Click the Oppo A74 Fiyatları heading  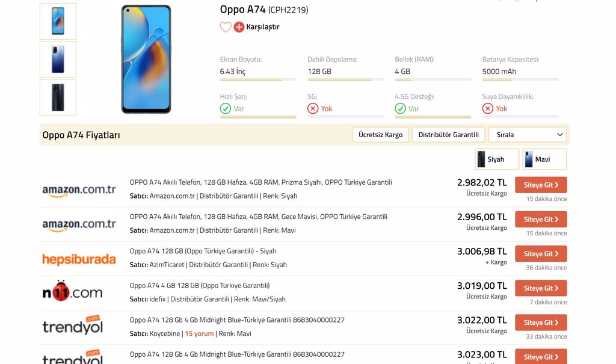click(x=81, y=135)
